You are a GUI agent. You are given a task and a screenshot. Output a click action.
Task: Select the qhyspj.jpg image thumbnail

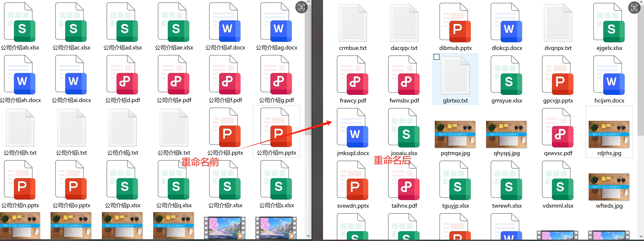[506, 134]
